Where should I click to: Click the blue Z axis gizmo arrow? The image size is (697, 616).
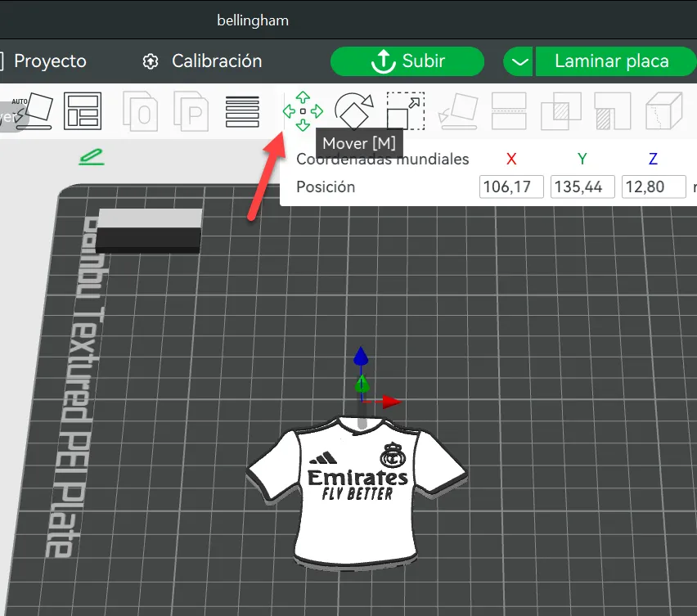(x=361, y=356)
